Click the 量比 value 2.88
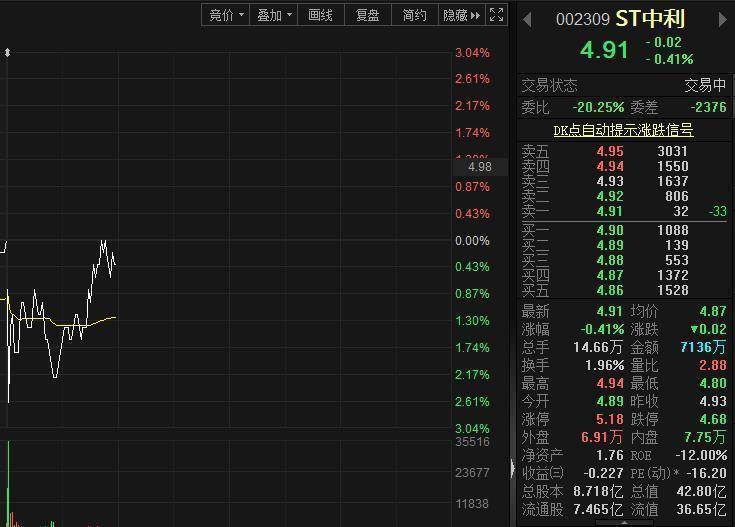The height and width of the screenshot is (527, 735). tap(713, 365)
